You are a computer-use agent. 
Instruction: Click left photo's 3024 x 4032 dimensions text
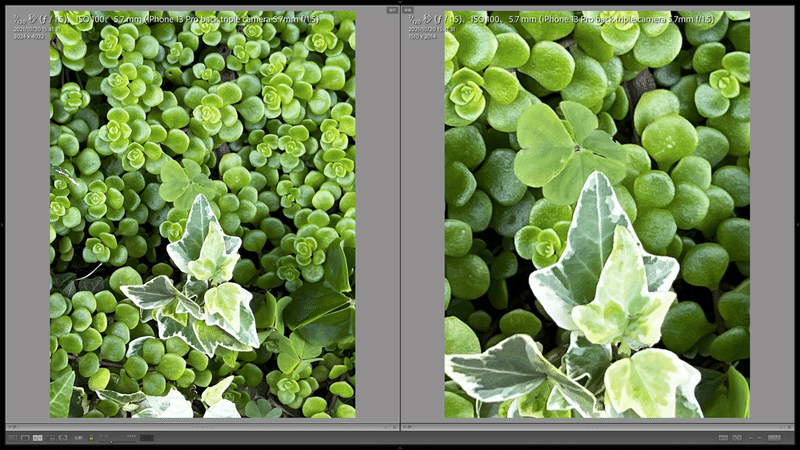(29, 36)
